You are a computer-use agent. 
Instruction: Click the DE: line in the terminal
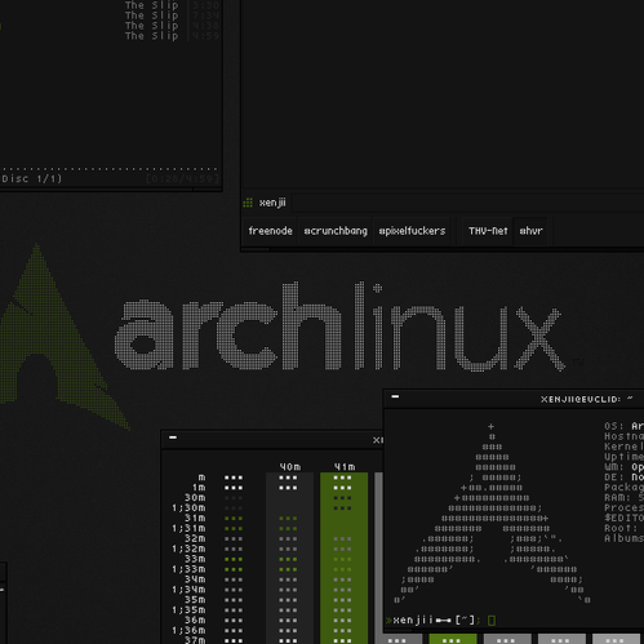click(x=624, y=477)
